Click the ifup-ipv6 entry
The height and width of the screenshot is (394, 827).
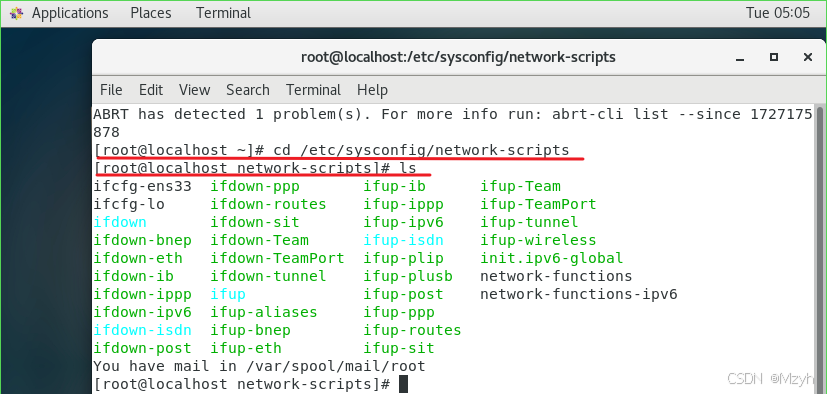point(403,222)
